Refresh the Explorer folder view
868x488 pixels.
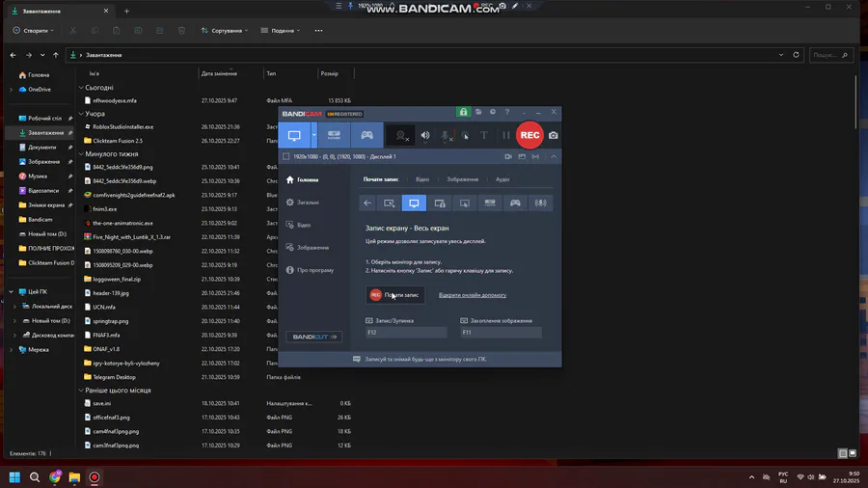pyautogui.click(x=796, y=55)
